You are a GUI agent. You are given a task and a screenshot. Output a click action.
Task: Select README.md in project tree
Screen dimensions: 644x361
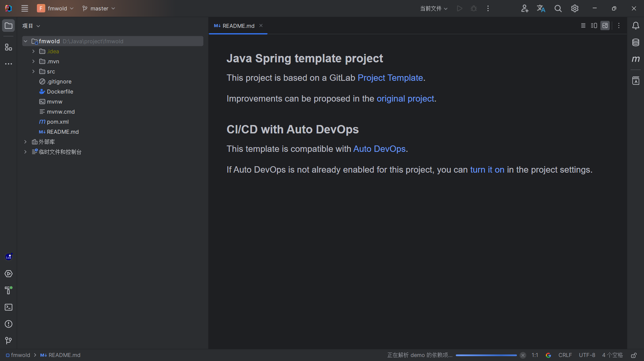point(59,132)
